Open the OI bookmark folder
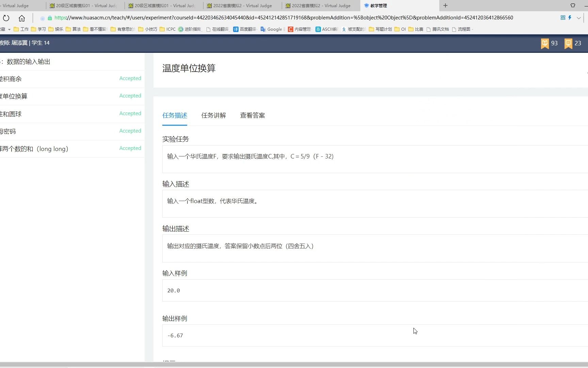588x368 pixels. (400, 29)
